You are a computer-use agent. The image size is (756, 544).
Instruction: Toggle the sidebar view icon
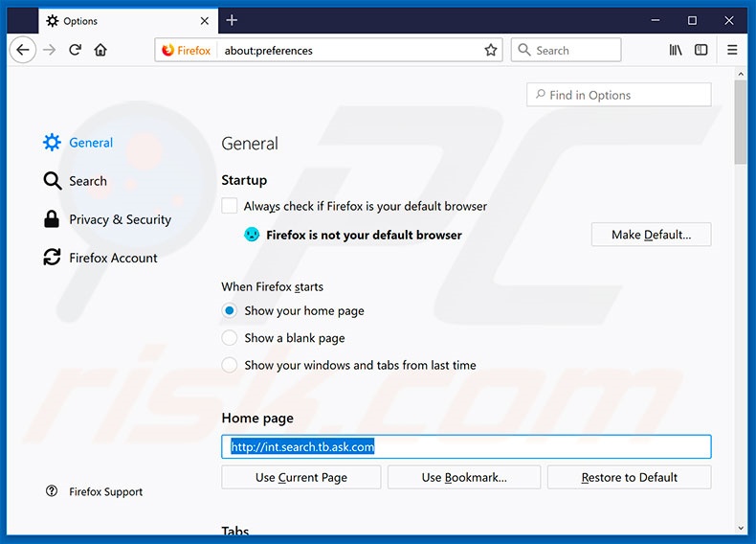(x=701, y=50)
